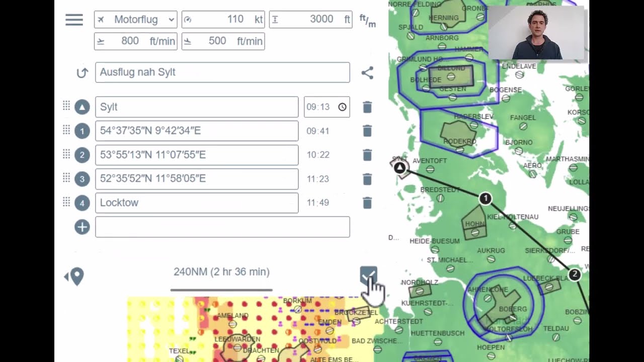Open the Motorflug aircraft type dropdown
Viewport: 644px width, 362px height.
136,20
